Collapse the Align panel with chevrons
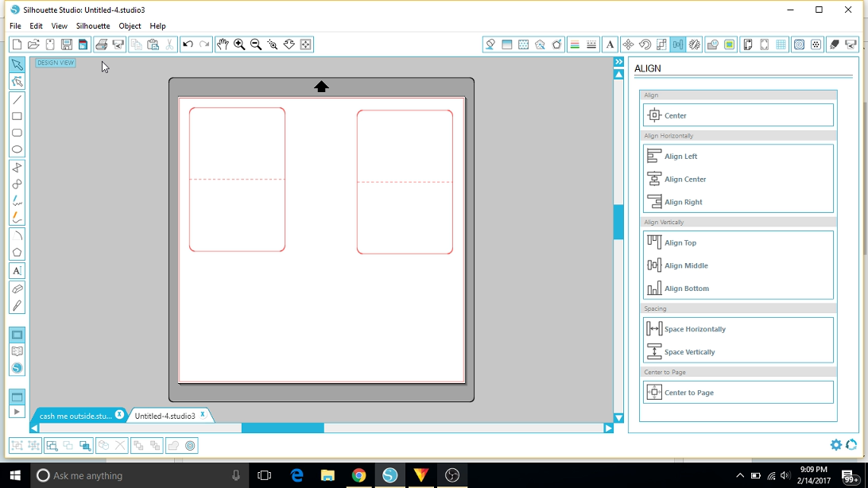 (x=619, y=62)
